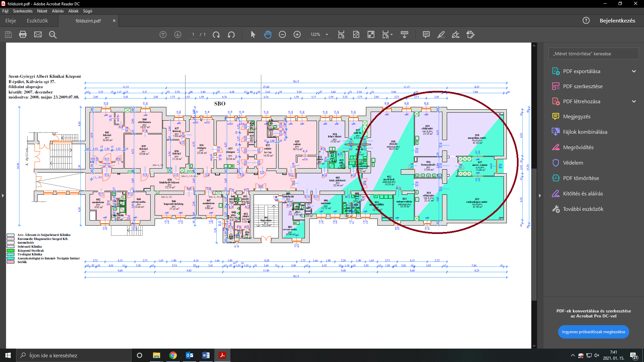
Task: Click the zoom in plus icon
Action: pos(297,35)
